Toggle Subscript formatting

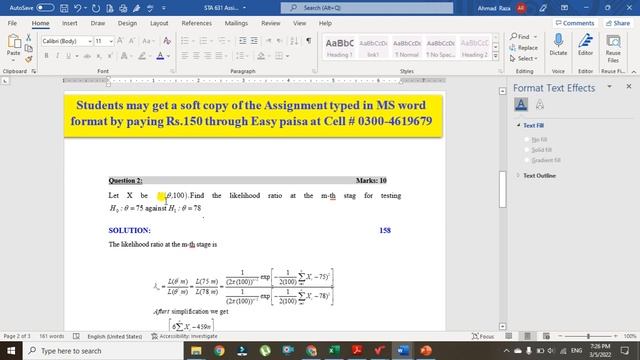(99, 56)
